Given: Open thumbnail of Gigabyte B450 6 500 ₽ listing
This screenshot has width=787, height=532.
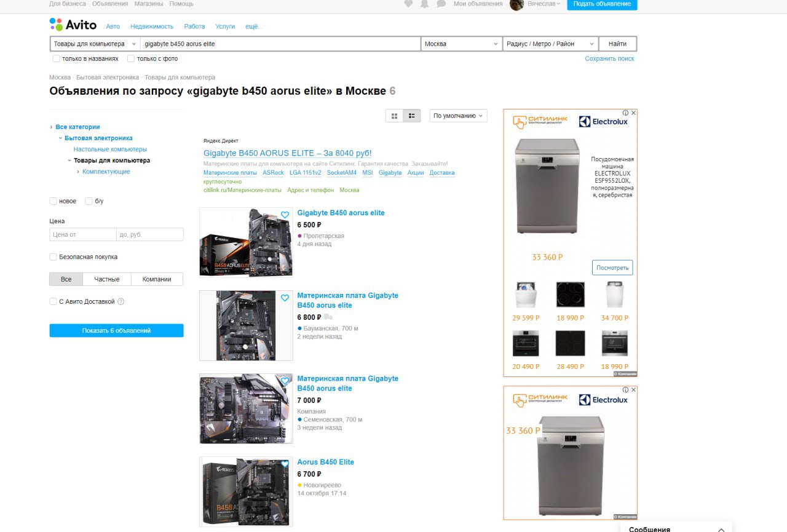Looking at the screenshot, I should coord(246,242).
